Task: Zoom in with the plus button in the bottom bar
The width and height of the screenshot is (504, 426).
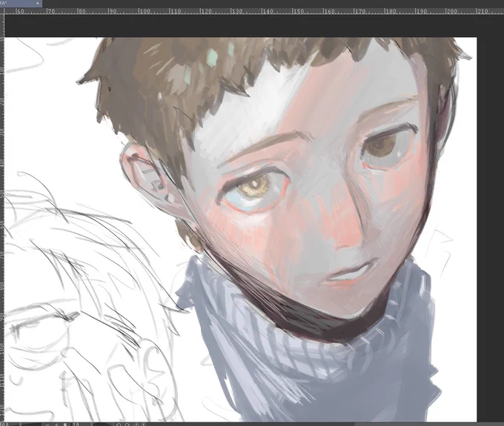Action: (x=56, y=425)
